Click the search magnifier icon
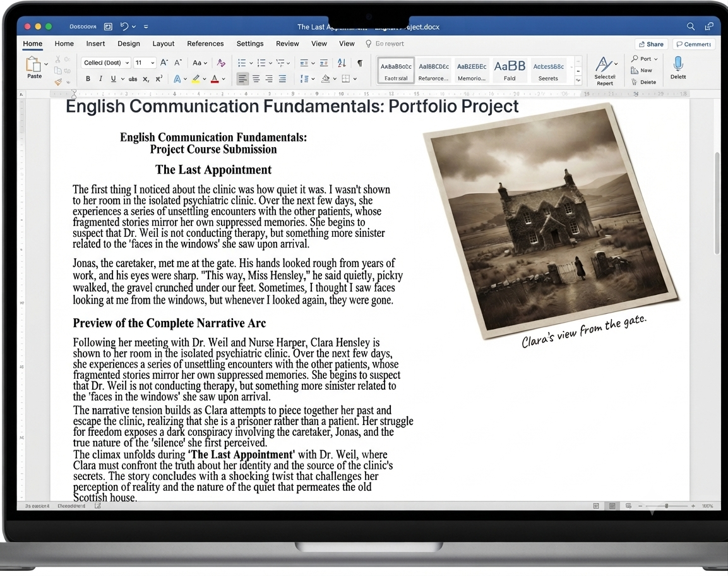Screen dimensions: 728x576 click(691, 27)
